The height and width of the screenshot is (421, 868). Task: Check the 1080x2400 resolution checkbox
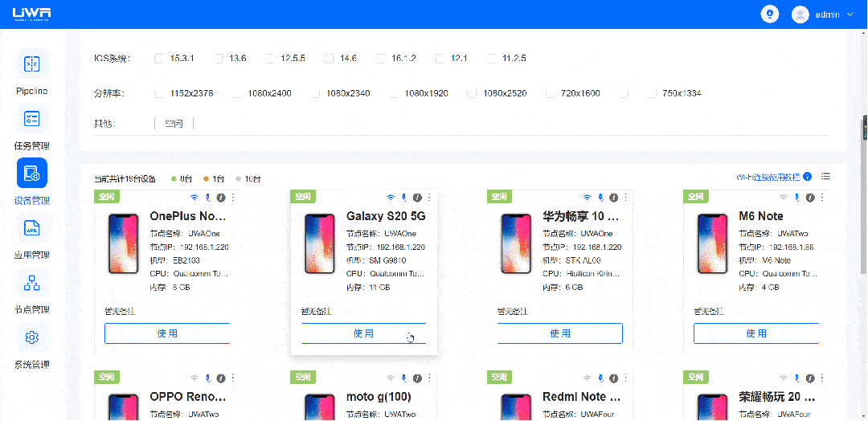coord(237,93)
